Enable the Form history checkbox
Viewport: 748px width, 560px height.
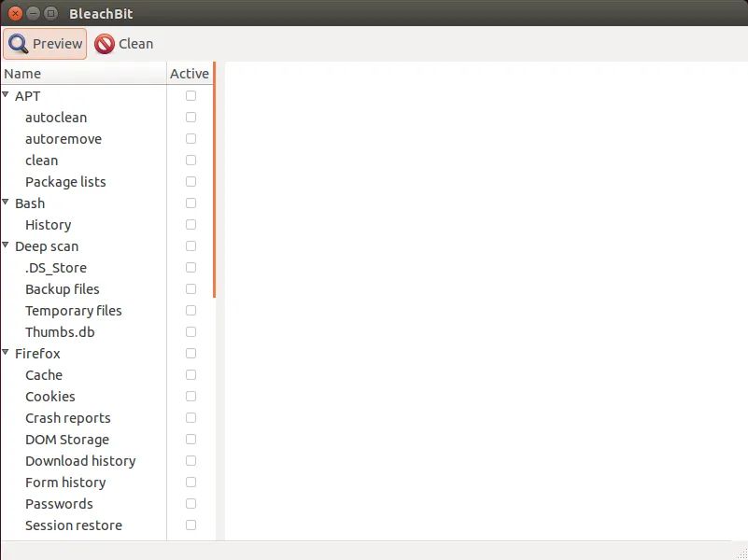click(191, 482)
